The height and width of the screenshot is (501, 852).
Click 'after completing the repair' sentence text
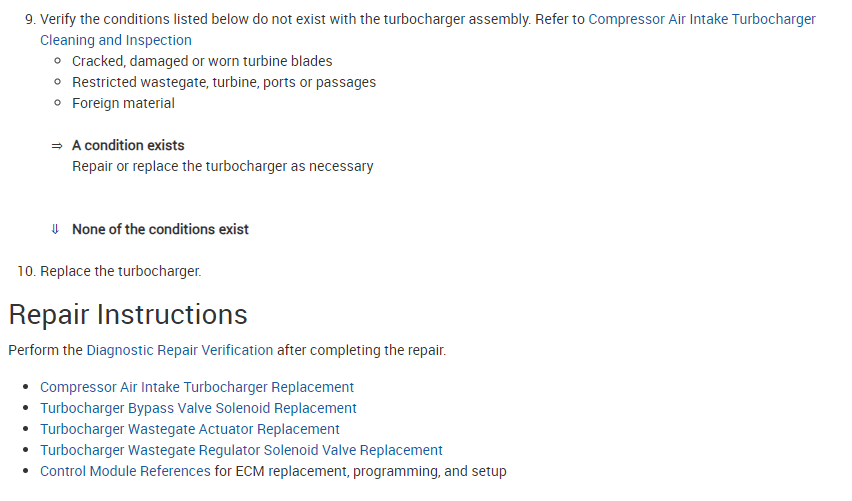361,350
